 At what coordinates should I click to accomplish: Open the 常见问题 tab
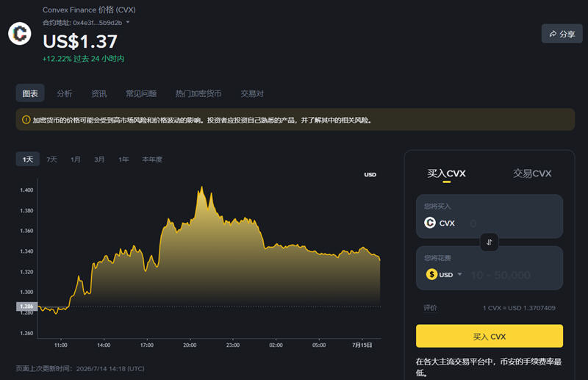[x=141, y=93]
